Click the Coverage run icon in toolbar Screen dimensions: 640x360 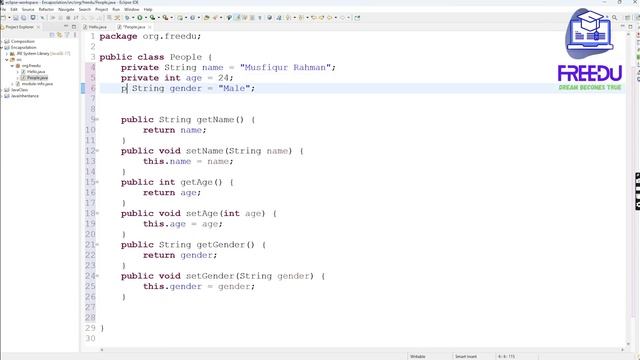pos(152,18)
